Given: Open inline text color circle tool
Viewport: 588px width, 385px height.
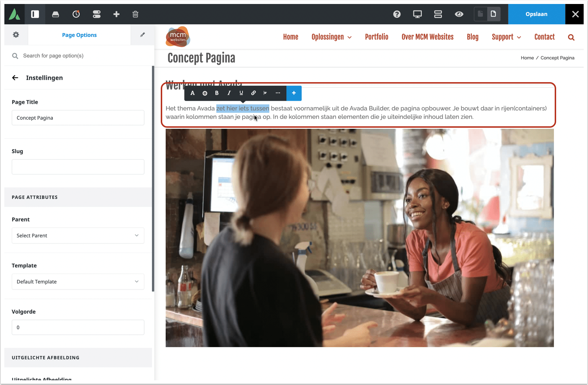Looking at the screenshot, I should pyautogui.click(x=205, y=93).
